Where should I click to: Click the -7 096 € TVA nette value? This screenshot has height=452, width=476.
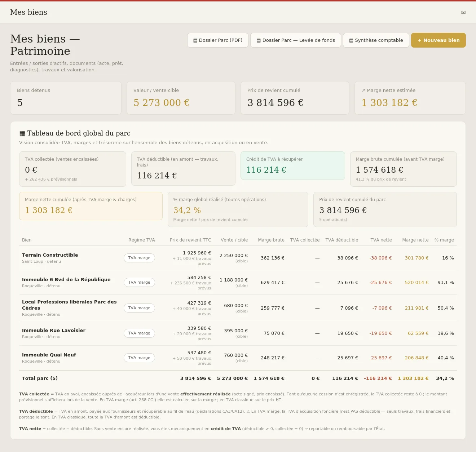coord(382,308)
